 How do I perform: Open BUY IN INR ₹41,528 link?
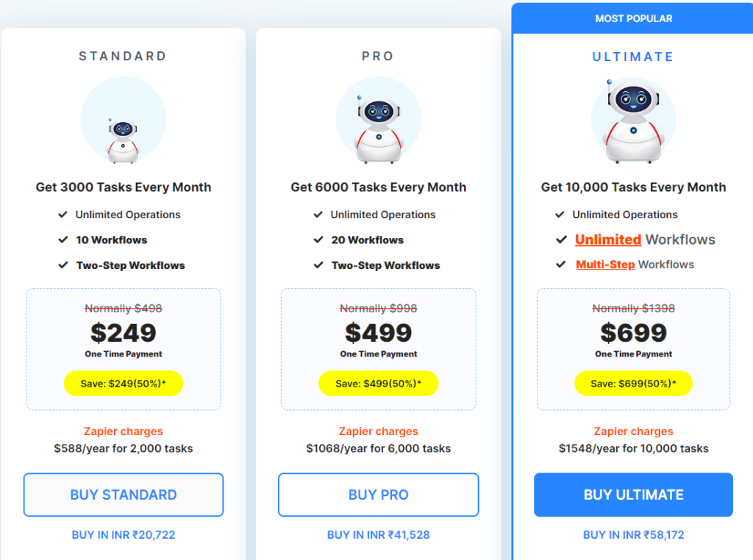[379, 534]
